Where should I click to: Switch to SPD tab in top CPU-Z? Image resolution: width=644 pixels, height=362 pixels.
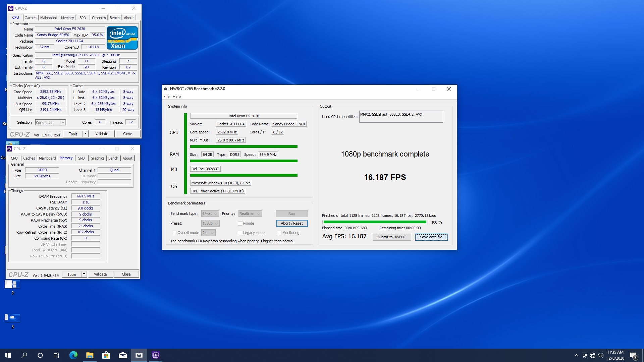83,18
